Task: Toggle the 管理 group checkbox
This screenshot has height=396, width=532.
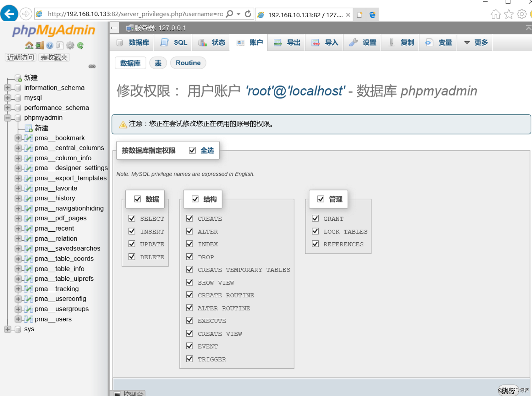Action: (x=321, y=199)
